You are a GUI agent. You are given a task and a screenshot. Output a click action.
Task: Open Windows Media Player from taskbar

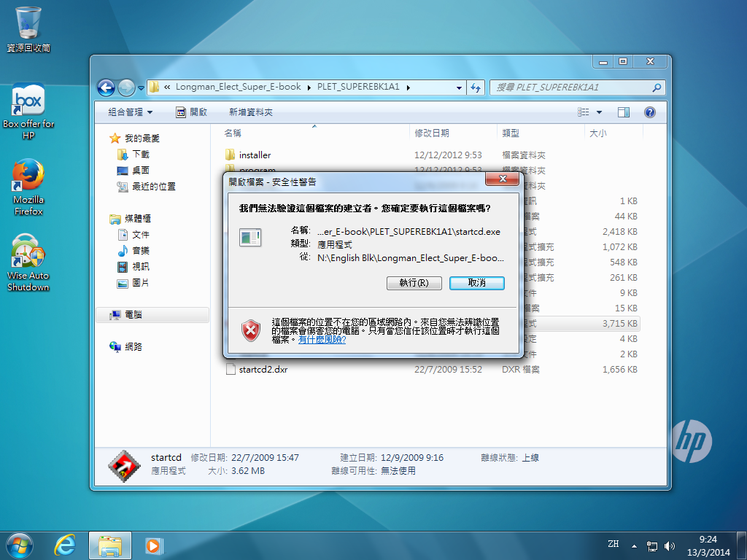coord(154,545)
